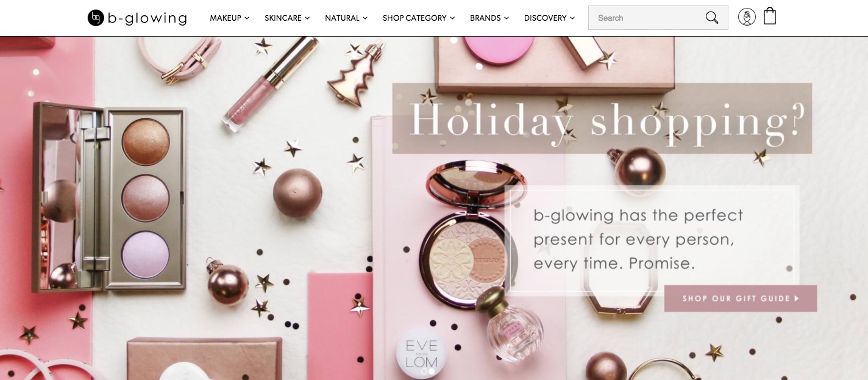Click the b-glowing wordmark text link
The height and width of the screenshot is (380, 868).
147,18
